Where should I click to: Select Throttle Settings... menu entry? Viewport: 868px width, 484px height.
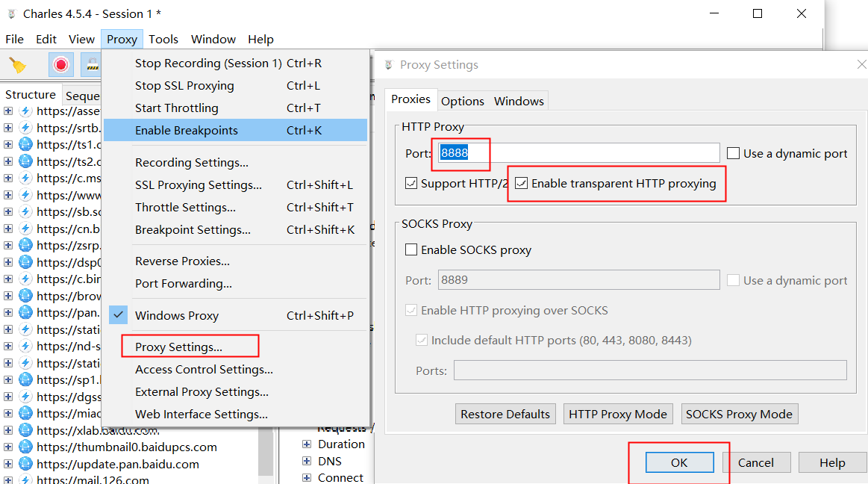185,207
